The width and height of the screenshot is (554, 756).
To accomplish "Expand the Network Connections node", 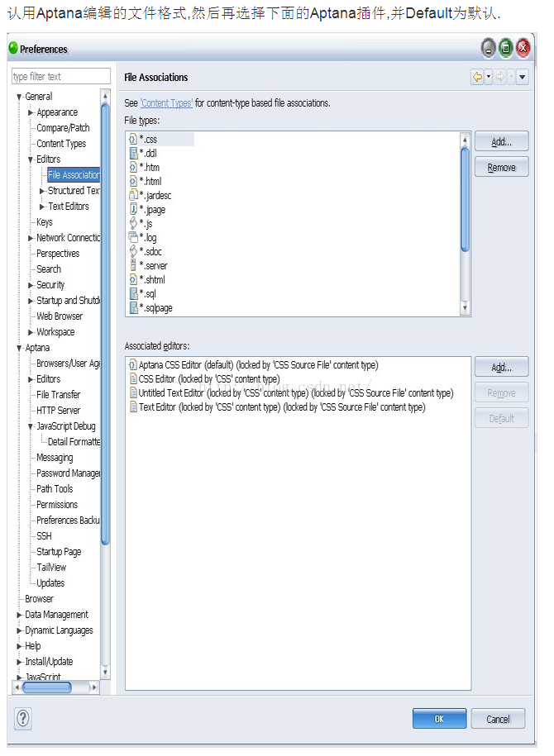I will pos(31,238).
